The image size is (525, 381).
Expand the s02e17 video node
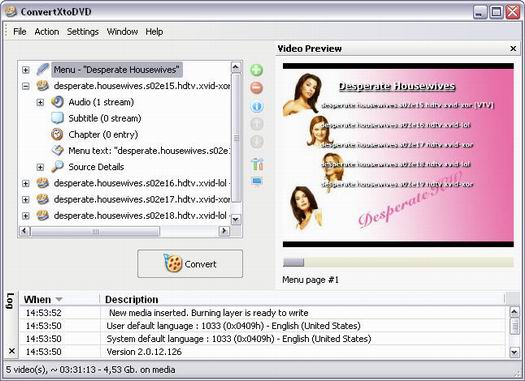pyautogui.click(x=25, y=200)
